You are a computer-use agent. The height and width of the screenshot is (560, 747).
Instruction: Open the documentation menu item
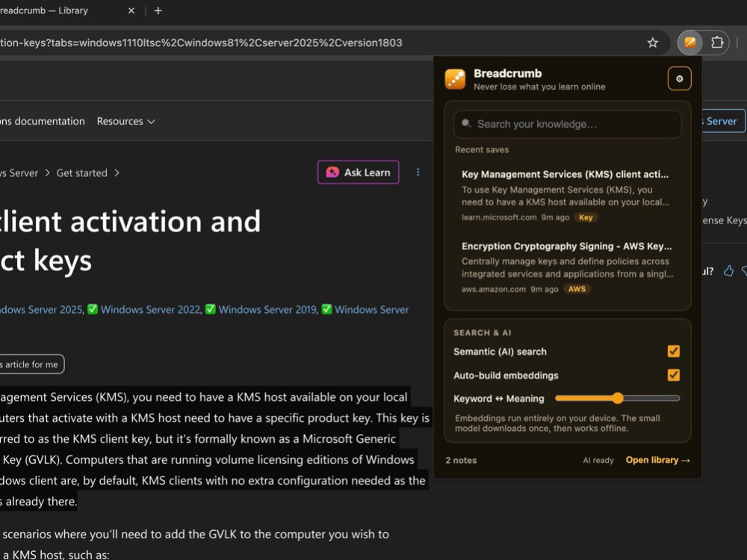click(43, 122)
